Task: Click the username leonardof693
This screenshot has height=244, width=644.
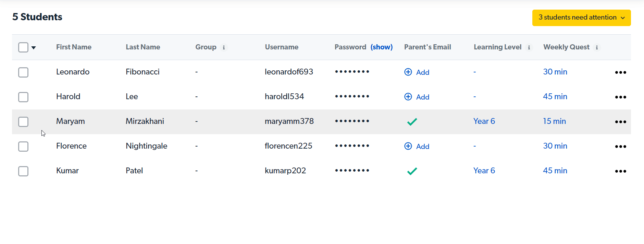Action: [x=289, y=72]
